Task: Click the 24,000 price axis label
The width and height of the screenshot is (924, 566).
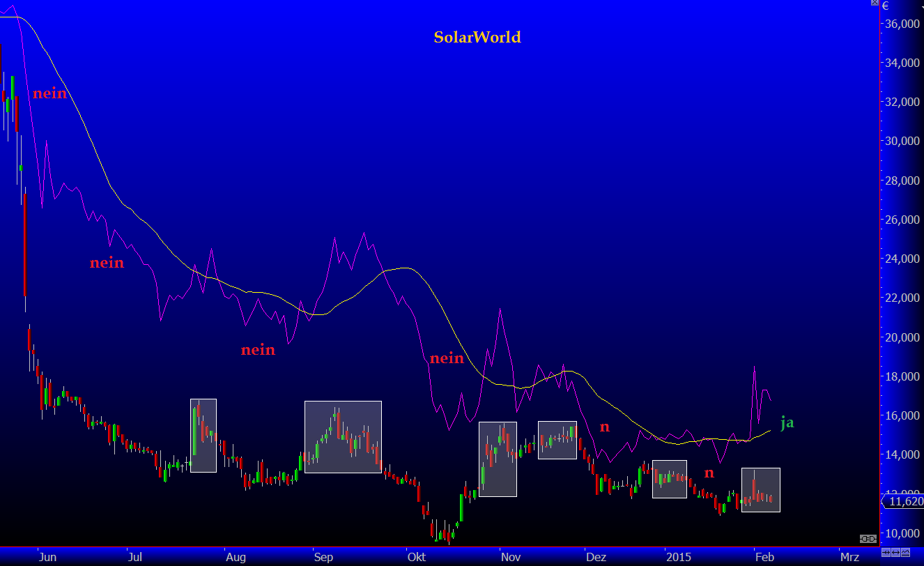Action: 902,259
